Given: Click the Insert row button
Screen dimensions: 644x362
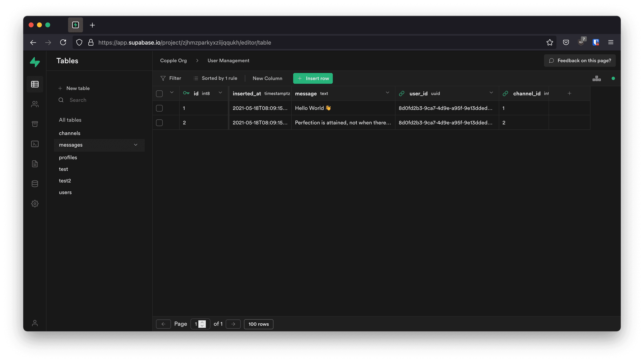Looking at the screenshot, I should (313, 78).
